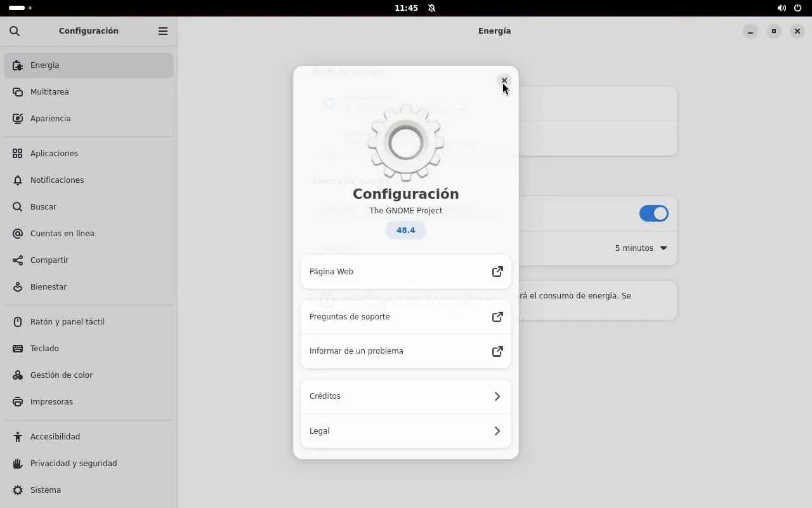Close the Configuración about dialog
Viewport: 812px width, 508px height.
coord(504,81)
